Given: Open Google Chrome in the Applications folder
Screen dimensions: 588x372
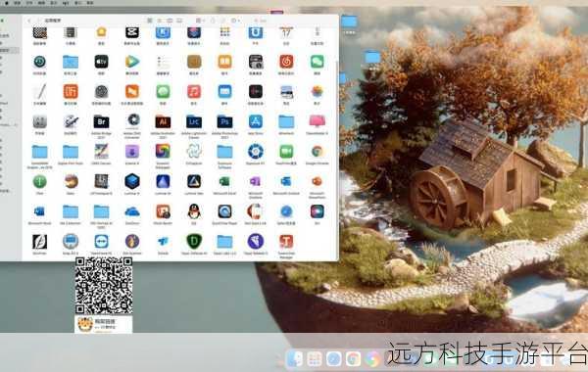Looking at the screenshot, I should click(318, 152).
